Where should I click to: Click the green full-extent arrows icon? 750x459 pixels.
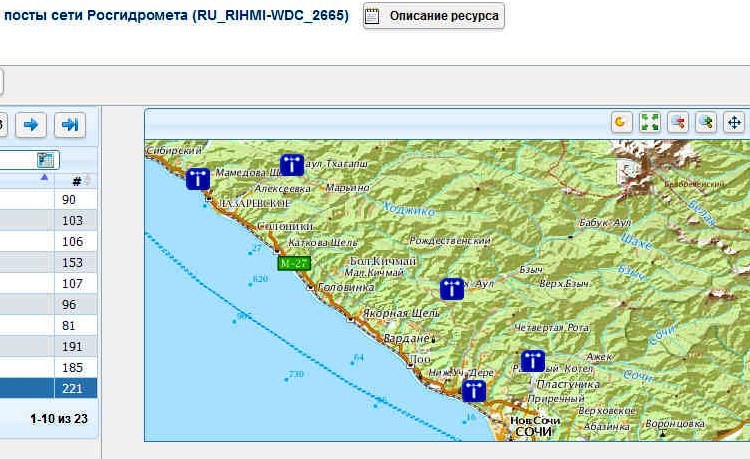pos(650,122)
